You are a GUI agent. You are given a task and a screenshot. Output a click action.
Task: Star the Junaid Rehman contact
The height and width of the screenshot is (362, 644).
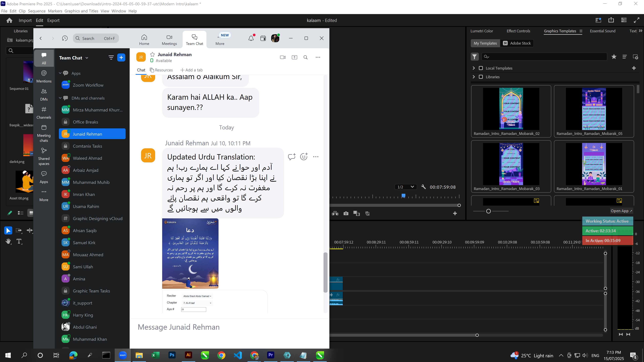pyautogui.click(x=152, y=54)
